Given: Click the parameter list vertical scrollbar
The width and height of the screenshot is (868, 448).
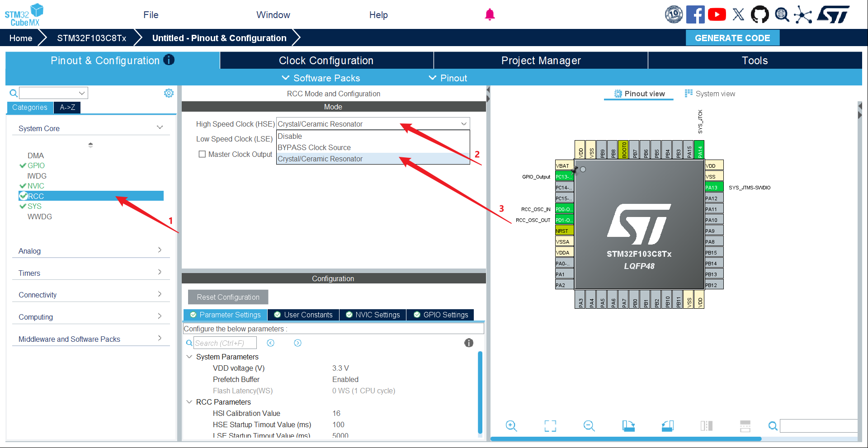Looking at the screenshot, I should click(480, 392).
